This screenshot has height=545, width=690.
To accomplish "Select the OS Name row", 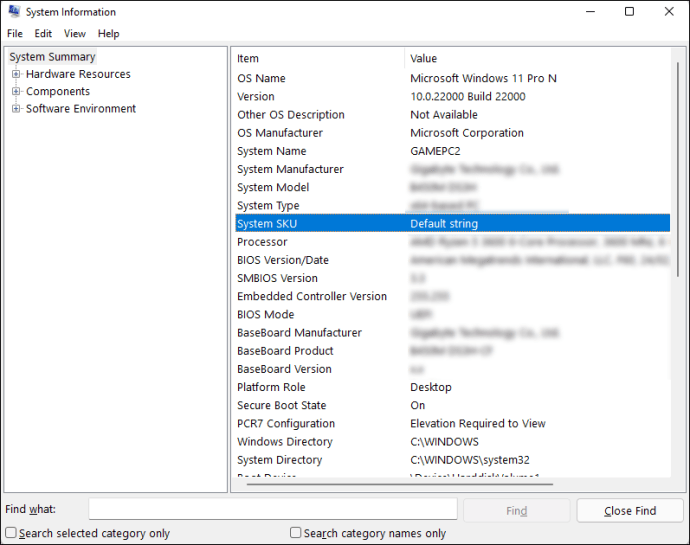I will (x=261, y=78).
